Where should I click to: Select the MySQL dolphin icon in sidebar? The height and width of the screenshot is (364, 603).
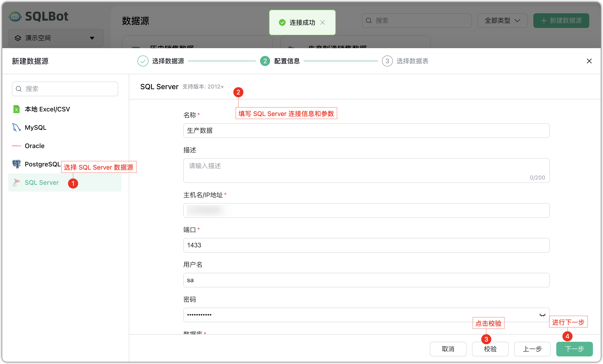(16, 127)
